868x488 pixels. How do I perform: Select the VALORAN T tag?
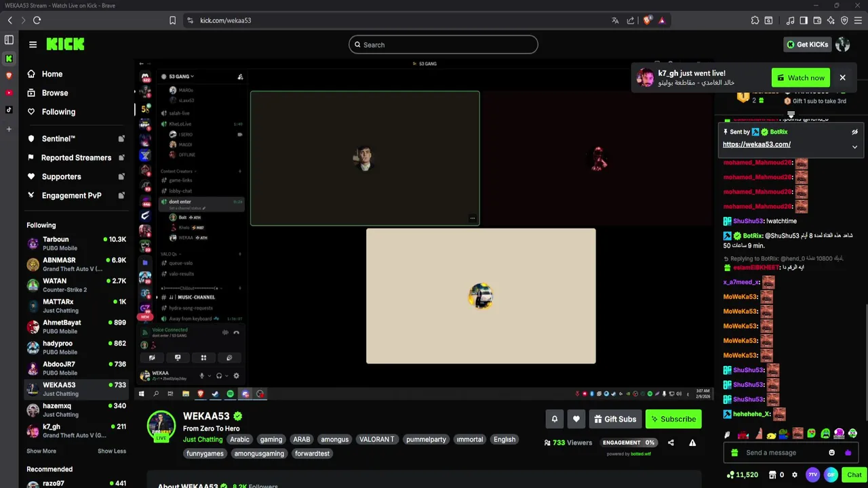377,440
